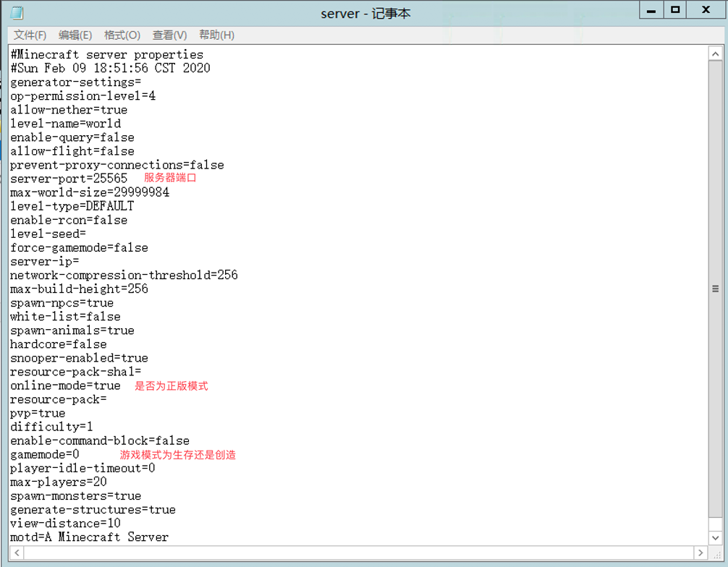Viewport: 728px width, 567px height.
Task: Click the line op-permission-level=4
Action: click(82, 96)
